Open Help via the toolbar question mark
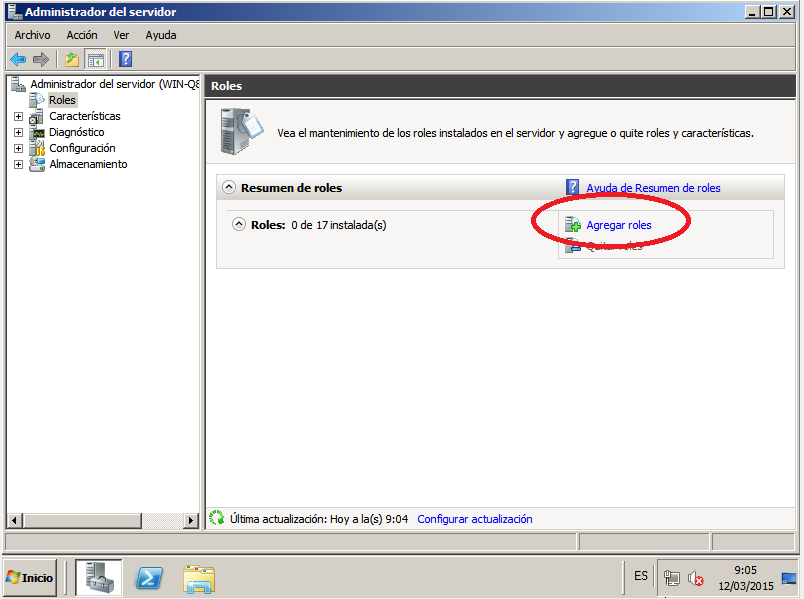 coord(126,59)
